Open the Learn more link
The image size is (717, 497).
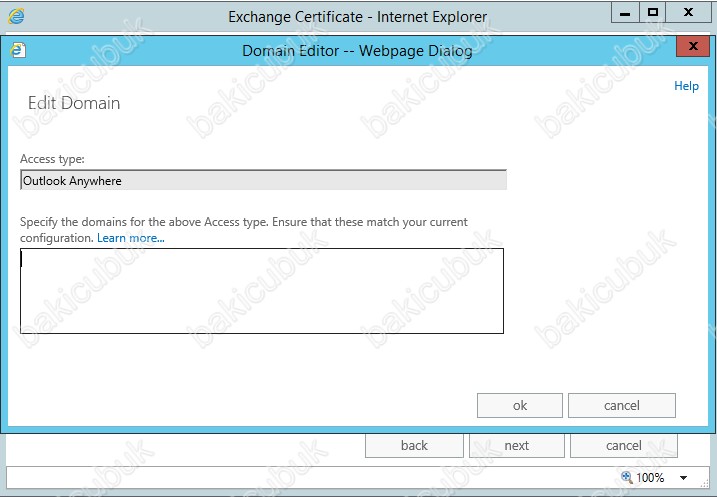coord(131,238)
